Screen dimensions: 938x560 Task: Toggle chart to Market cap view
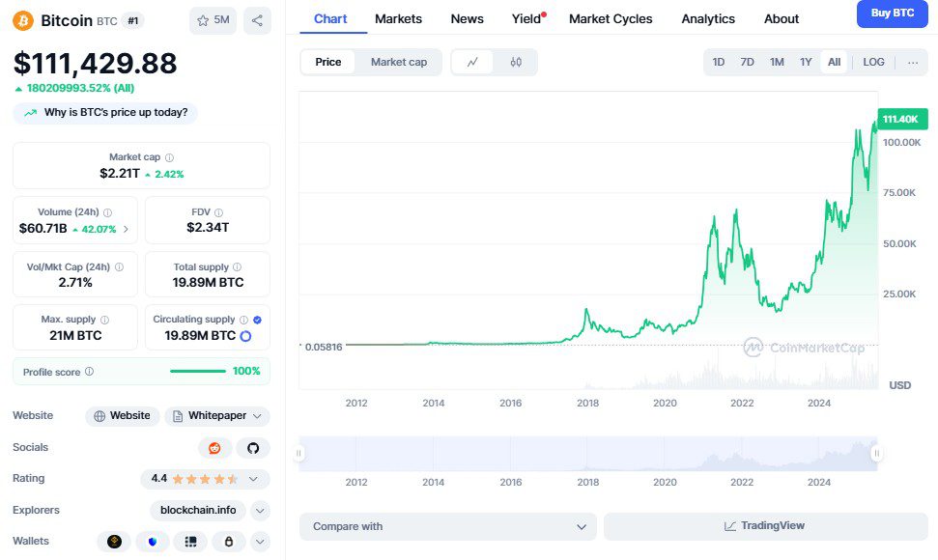(x=398, y=62)
